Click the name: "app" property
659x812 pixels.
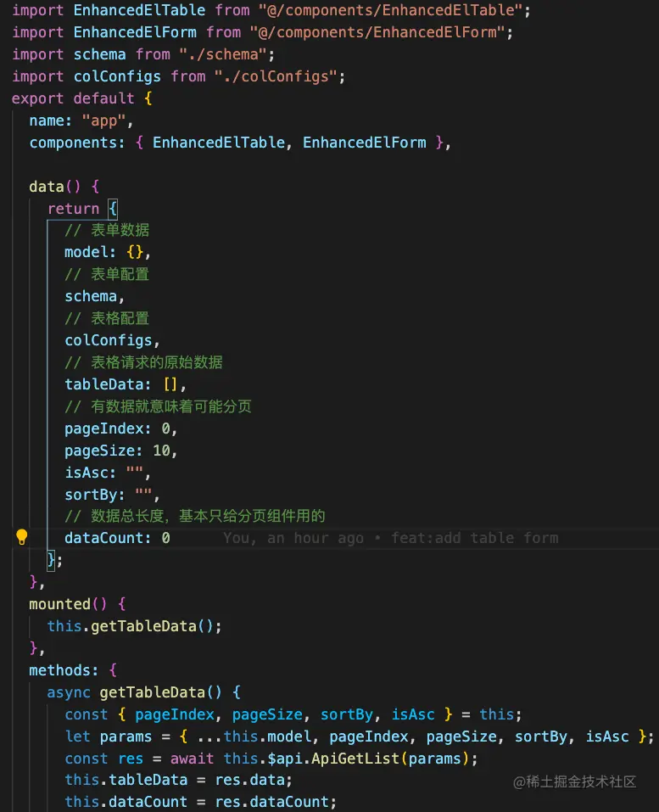(81, 120)
